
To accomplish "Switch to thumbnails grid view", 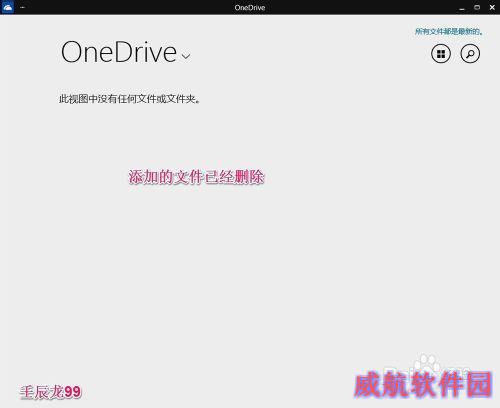I will pyautogui.click(x=441, y=54).
